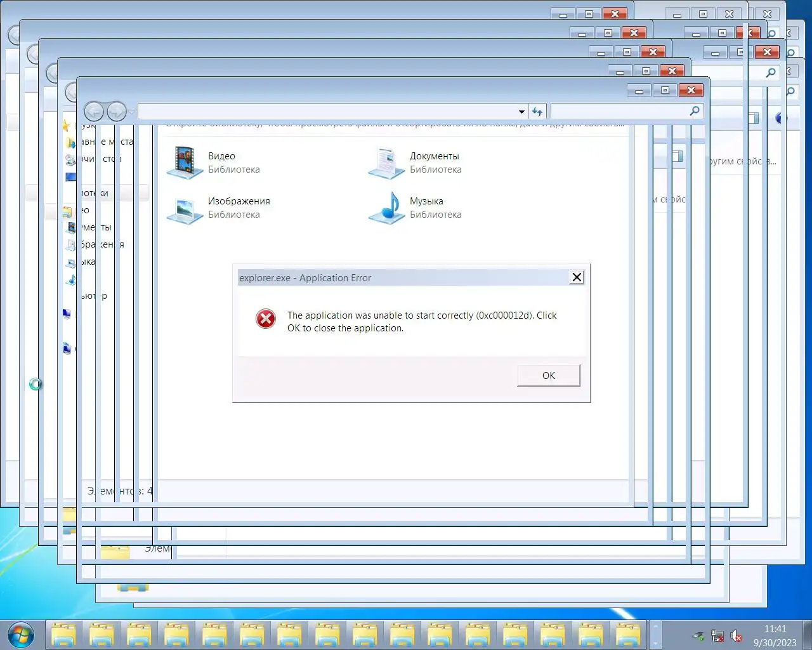Close the front Explorer window

pos(691,90)
